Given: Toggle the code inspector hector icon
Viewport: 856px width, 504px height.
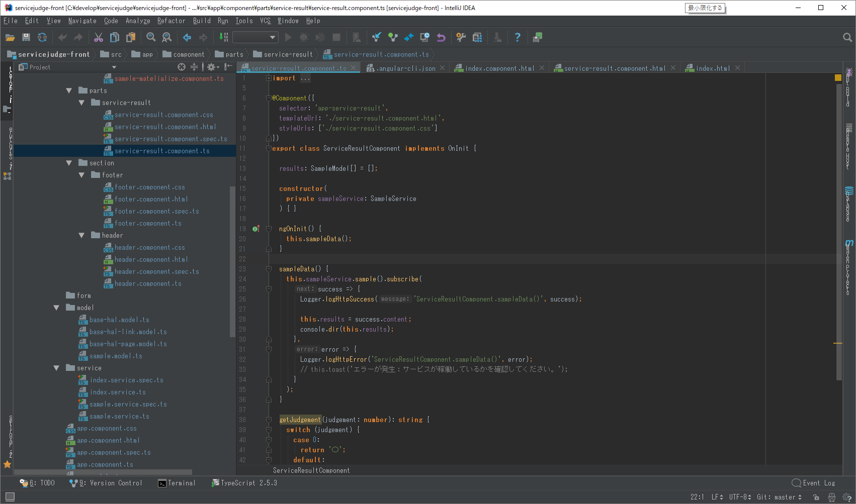Looking at the screenshot, I should [831, 497].
